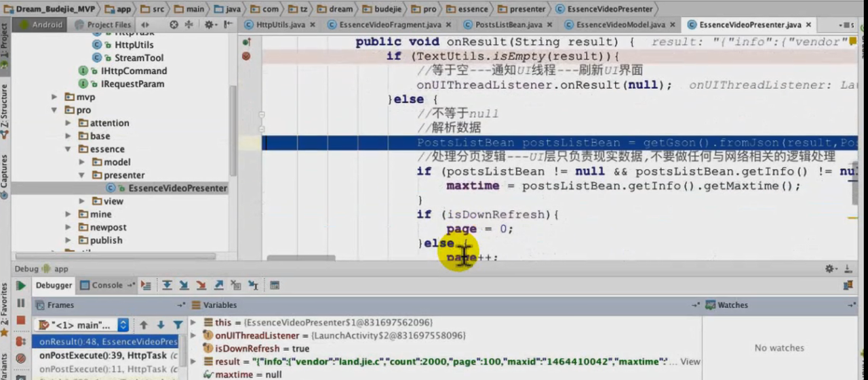The height and width of the screenshot is (380, 868).
Task: Select the Debugger tab
Action: click(54, 286)
